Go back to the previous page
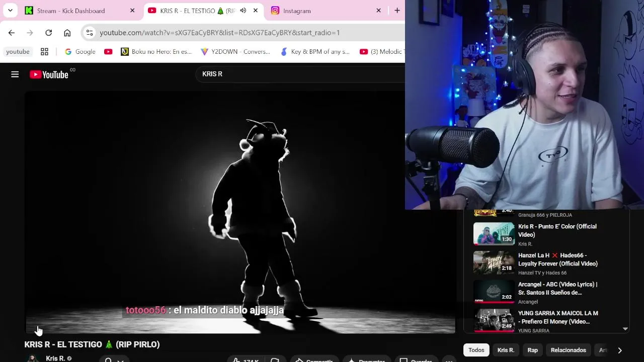Image resolution: width=644 pixels, height=362 pixels. [x=12, y=33]
